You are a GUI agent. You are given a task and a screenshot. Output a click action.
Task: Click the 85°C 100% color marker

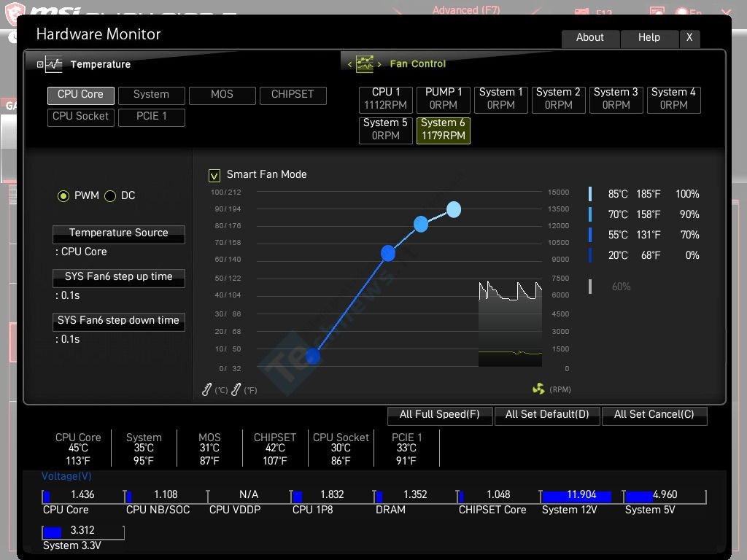pos(590,194)
